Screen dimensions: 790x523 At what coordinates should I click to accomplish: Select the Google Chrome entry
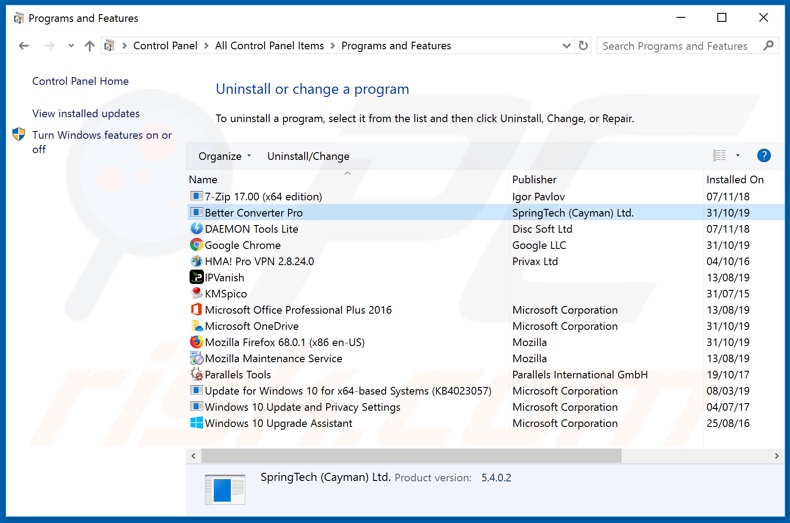pos(485,245)
